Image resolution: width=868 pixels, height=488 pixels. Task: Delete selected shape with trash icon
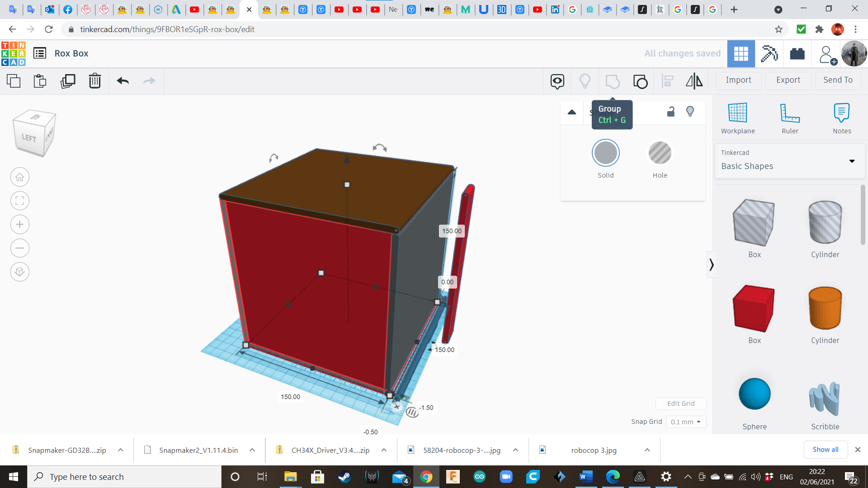coord(95,81)
